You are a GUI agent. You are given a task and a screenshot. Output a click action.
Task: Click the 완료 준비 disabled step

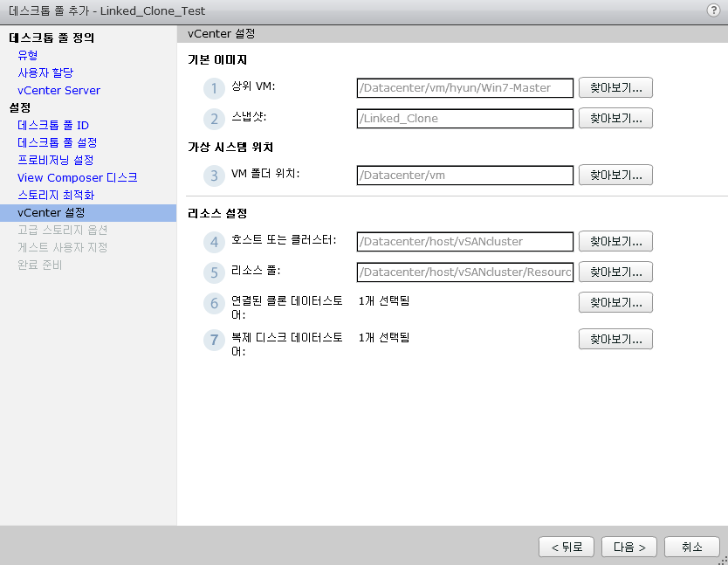pos(39,265)
